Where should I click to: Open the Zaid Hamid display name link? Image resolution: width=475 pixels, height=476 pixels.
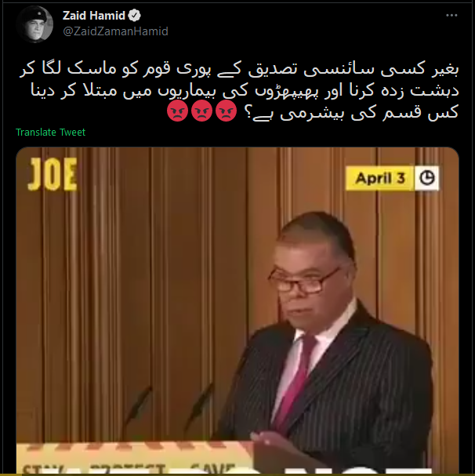[94, 16]
